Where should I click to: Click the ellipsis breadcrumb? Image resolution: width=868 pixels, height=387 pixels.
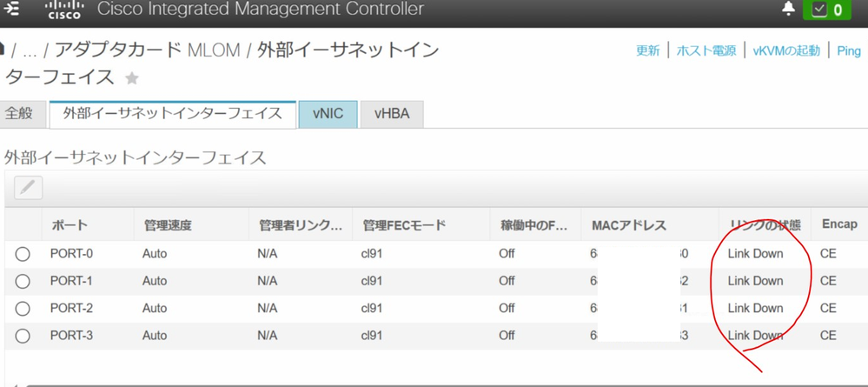pyautogui.click(x=30, y=53)
